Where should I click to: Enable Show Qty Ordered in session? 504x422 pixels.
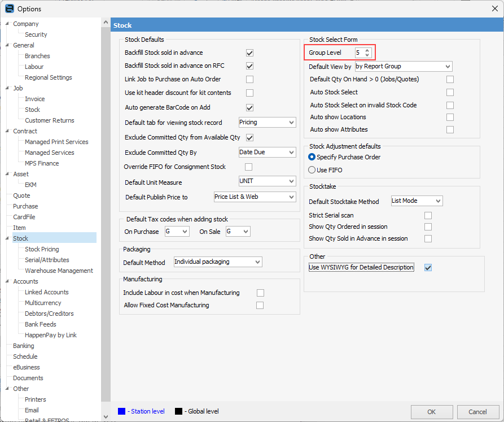(x=428, y=227)
